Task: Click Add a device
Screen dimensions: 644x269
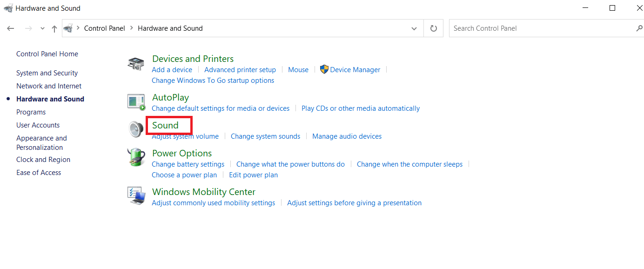Action: tap(172, 70)
